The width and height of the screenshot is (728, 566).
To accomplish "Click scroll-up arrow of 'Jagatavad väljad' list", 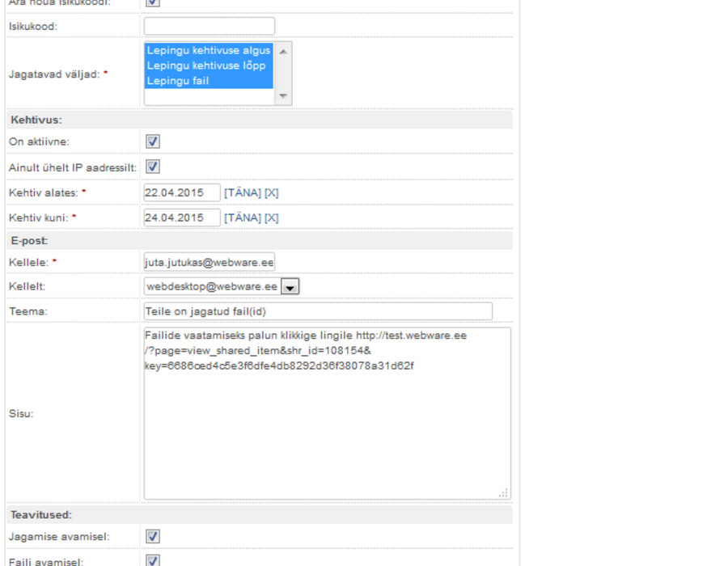I will (283, 52).
